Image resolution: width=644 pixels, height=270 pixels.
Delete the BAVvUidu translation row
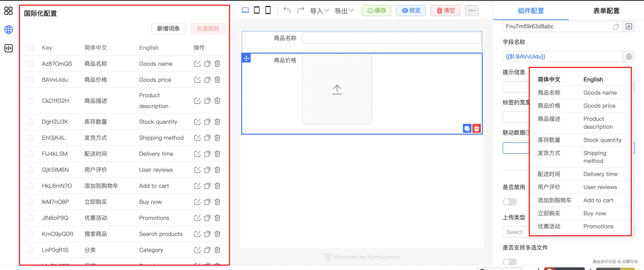coord(217,80)
